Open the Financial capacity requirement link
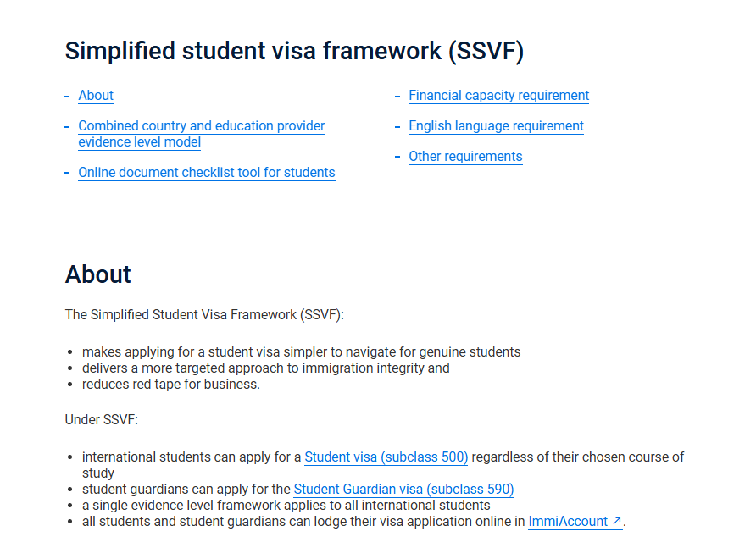This screenshot has height=559, width=756. coord(498,96)
